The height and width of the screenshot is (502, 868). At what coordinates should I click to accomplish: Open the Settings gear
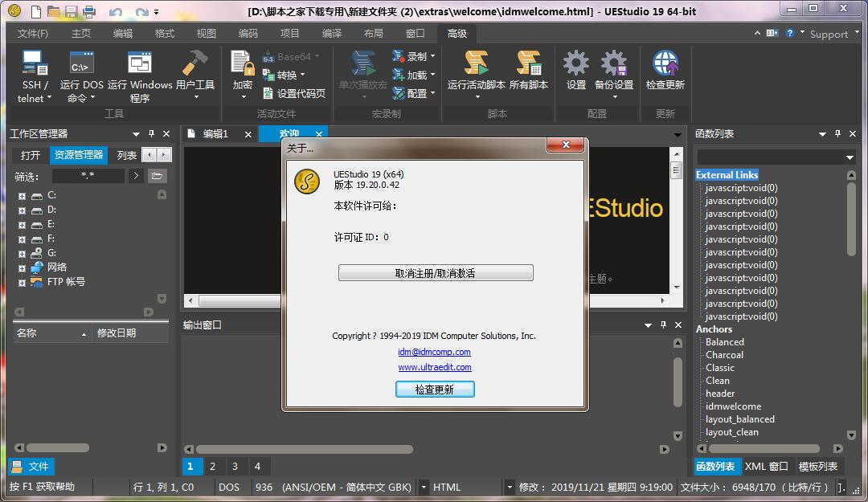tap(575, 71)
